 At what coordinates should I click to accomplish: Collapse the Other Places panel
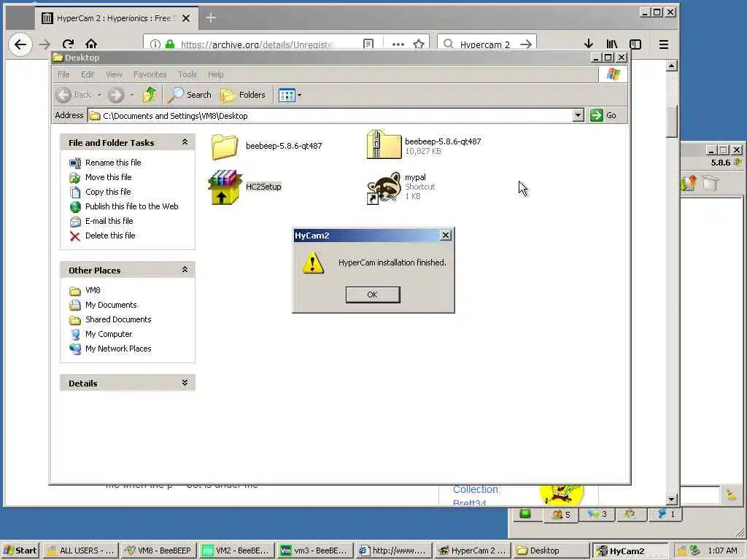point(185,270)
